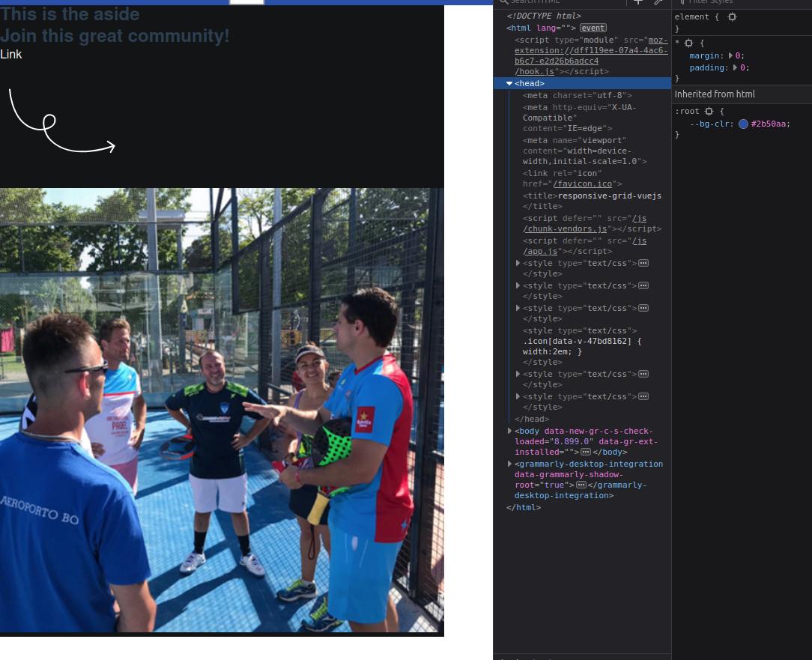Click the 'Join this great community!' heading
812x660 pixels.
point(115,36)
